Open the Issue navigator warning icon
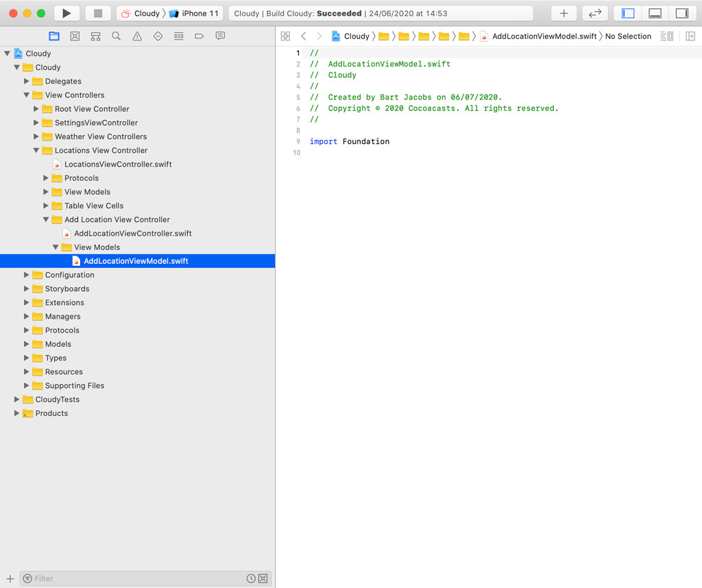 click(x=136, y=36)
